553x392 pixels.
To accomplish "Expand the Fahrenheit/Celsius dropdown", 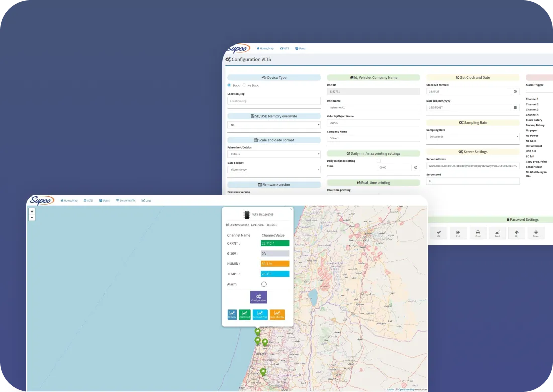I will 273,154.
